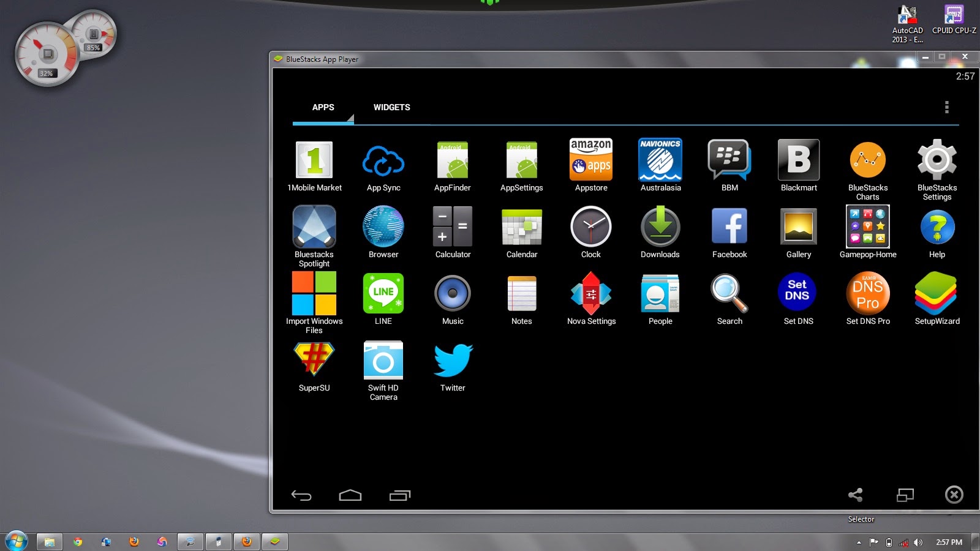980x551 pixels.
Task: Open Swift HD Camera
Action: click(383, 360)
